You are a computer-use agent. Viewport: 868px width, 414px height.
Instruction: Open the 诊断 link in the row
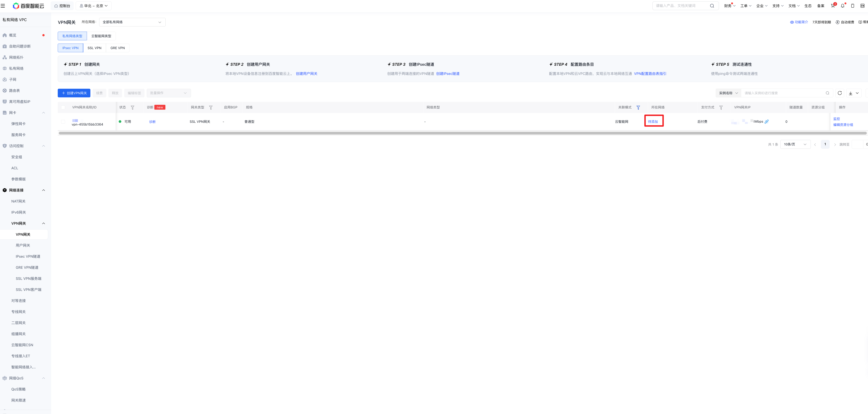(152, 122)
